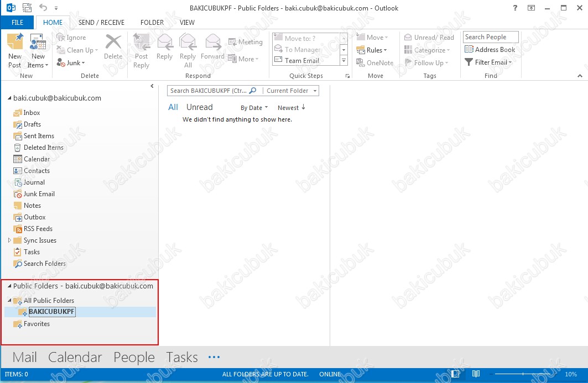588x383 pixels.
Task: Switch to the Calendar navigation view
Action: tap(75, 357)
